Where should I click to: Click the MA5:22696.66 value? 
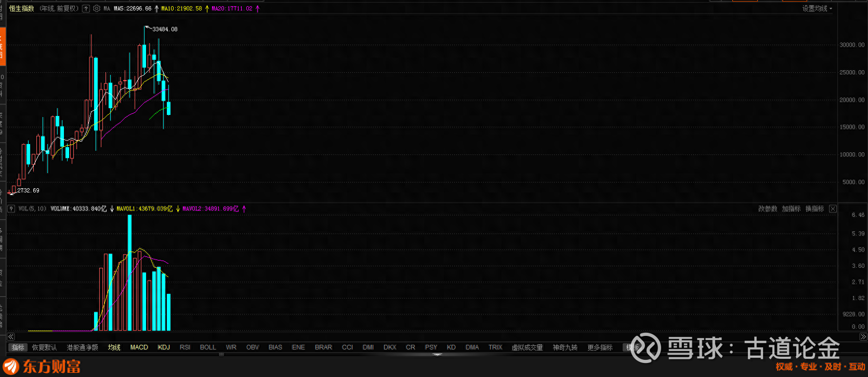133,9
